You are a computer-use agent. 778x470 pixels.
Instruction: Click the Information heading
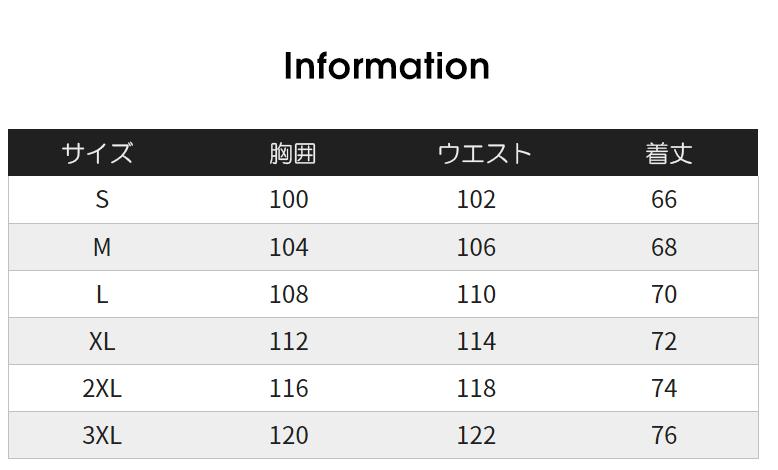387,66
